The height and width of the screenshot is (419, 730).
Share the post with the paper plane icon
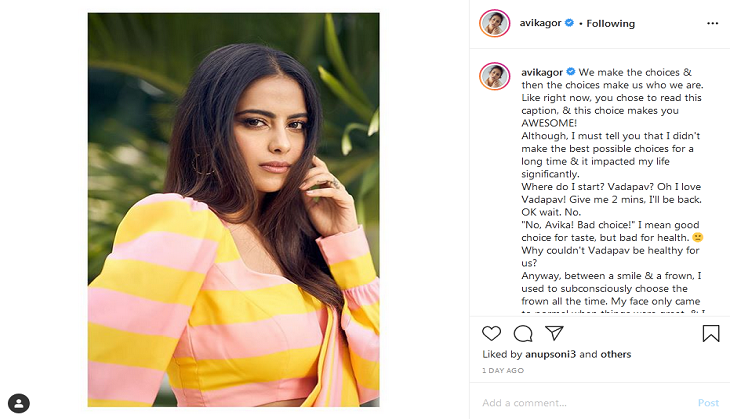click(x=554, y=333)
